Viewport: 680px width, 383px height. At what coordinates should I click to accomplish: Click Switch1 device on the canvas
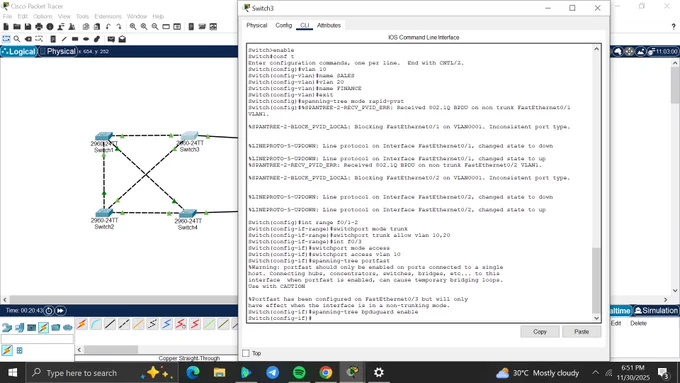click(104, 137)
